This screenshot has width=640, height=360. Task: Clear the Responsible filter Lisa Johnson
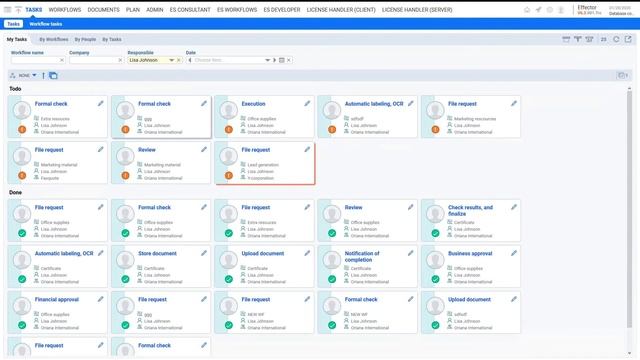(x=178, y=60)
